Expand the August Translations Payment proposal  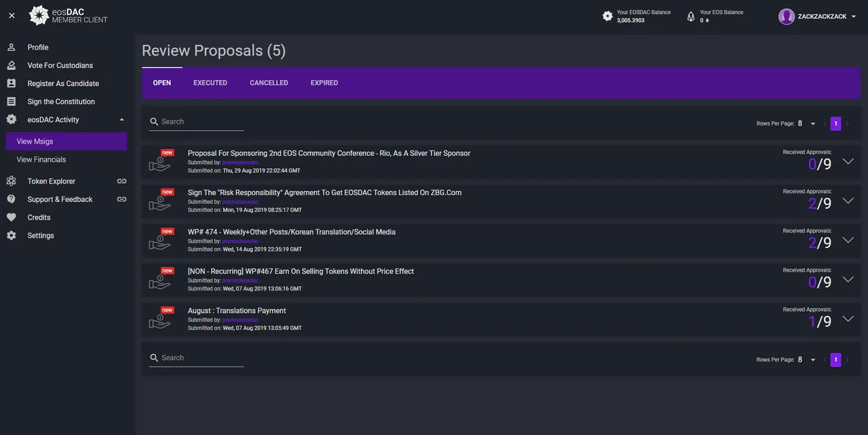[x=848, y=318]
